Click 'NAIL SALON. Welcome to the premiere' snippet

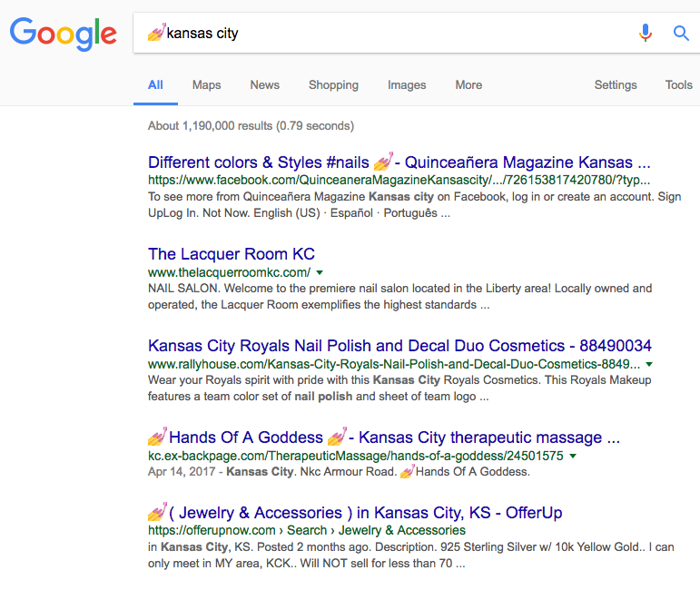[399, 296]
